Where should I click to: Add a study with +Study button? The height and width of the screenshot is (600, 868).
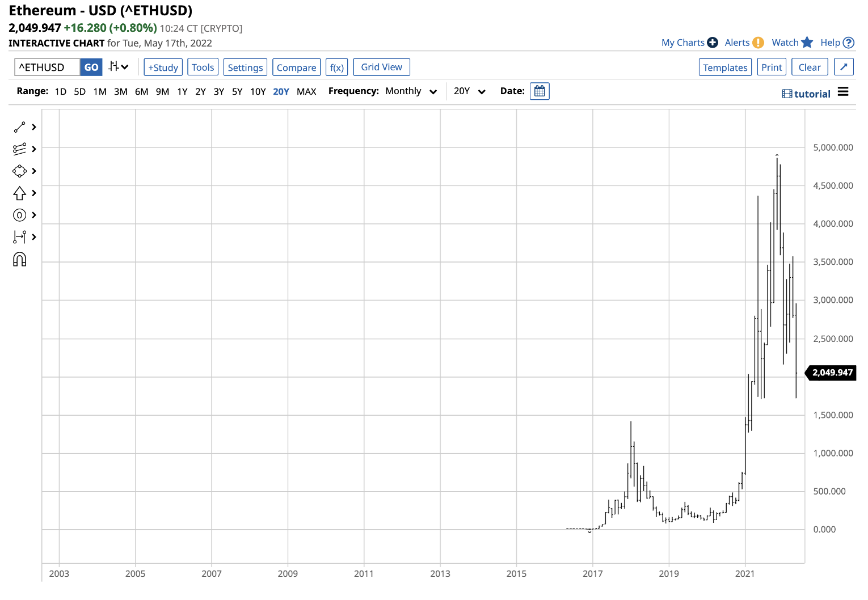[163, 67]
